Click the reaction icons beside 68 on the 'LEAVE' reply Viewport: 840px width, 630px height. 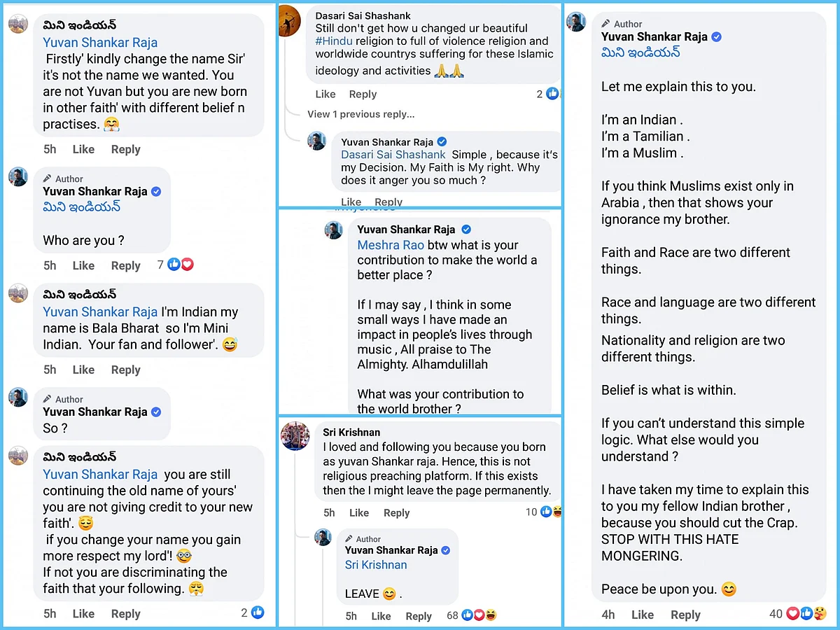coord(479,615)
